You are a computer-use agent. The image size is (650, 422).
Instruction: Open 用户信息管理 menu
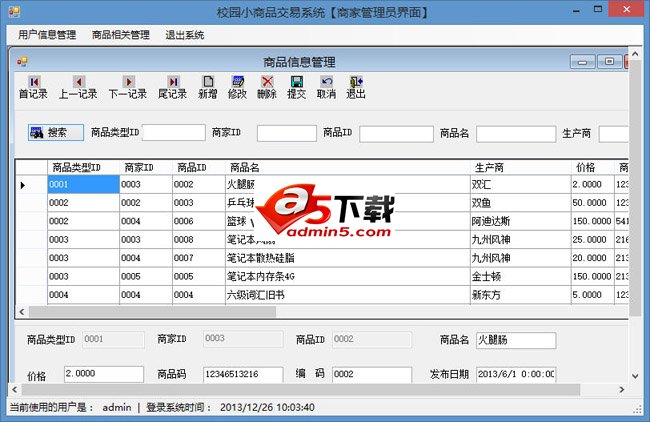47,35
